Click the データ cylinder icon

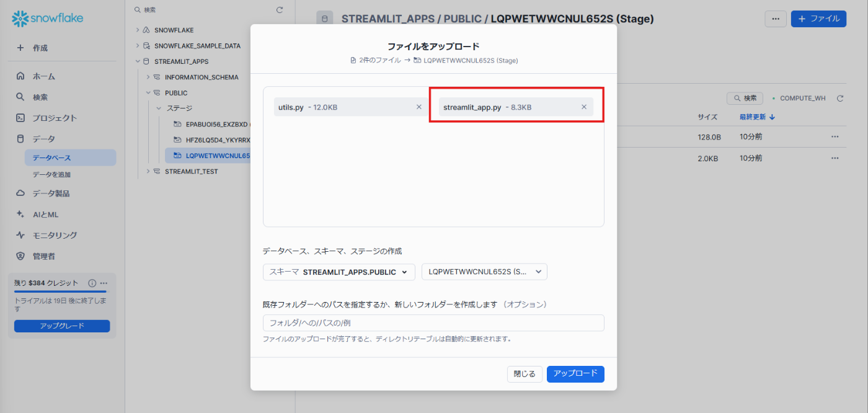[20, 139]
